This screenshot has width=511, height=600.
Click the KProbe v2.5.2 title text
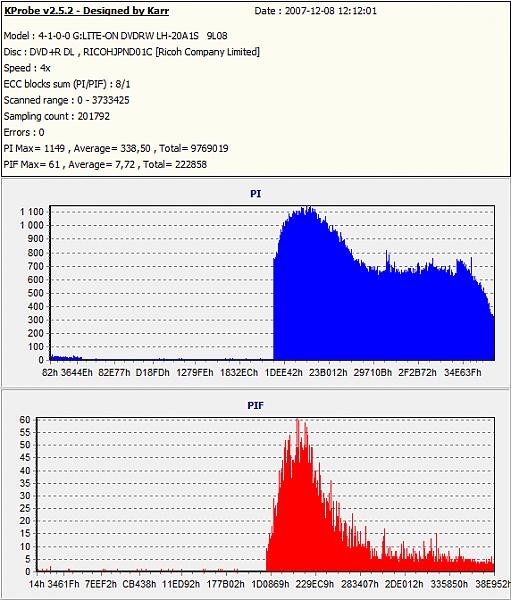point(87,11)
